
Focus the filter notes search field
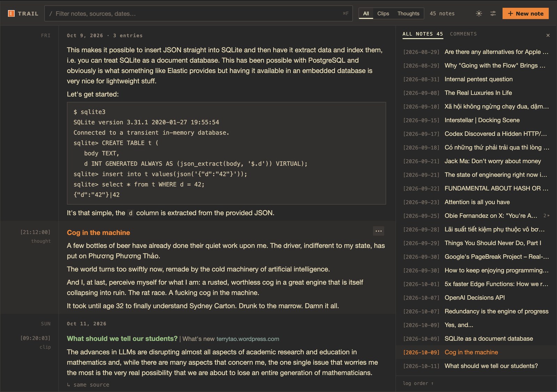[x=198, y=14]
